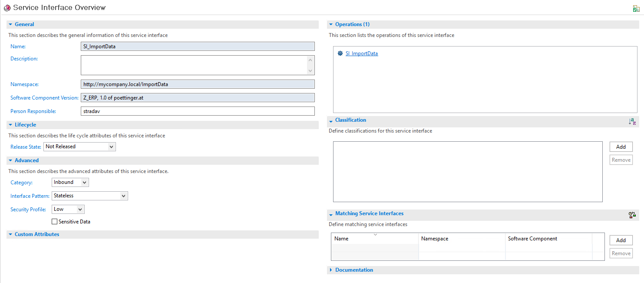Screen dimensions: 644x283
Task: Select the SI_ImportData operation icon in Operations list
Action: tap(340, 53)
